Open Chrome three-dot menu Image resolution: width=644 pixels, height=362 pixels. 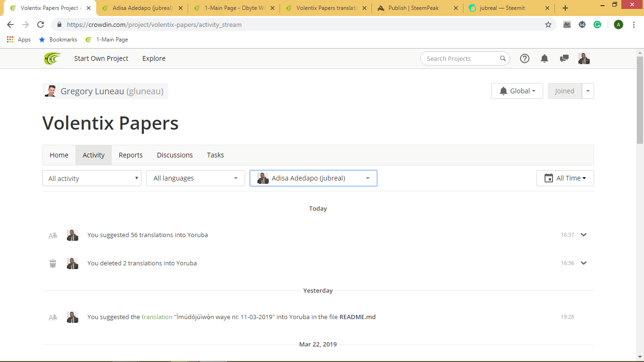[634, 25]
